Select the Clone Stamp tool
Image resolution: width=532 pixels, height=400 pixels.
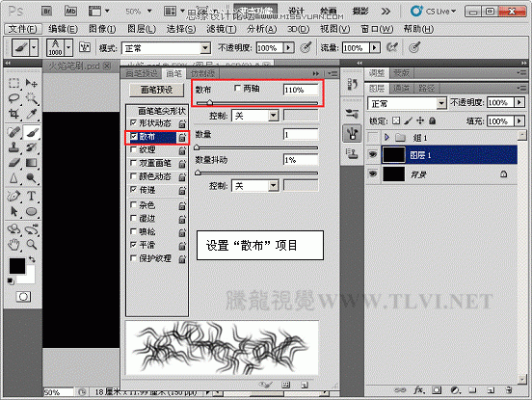[x=13, y=147]
